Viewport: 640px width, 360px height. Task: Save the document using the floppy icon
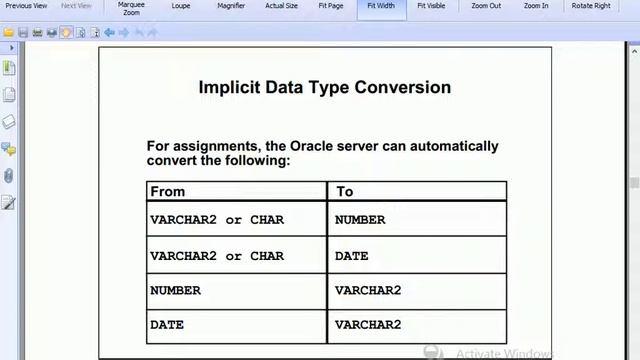coord(23,32)
